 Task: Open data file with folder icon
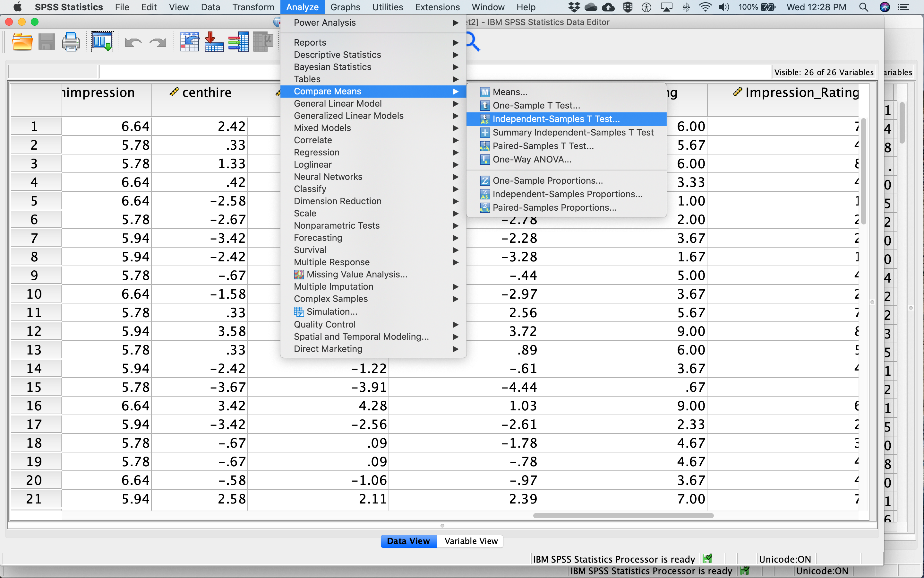tap(22, 42)
